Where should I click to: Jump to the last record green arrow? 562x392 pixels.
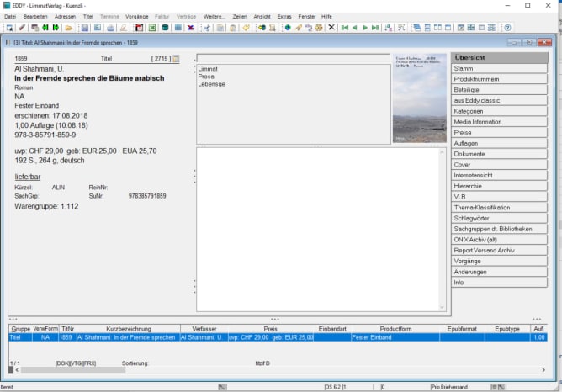(375, 28)
